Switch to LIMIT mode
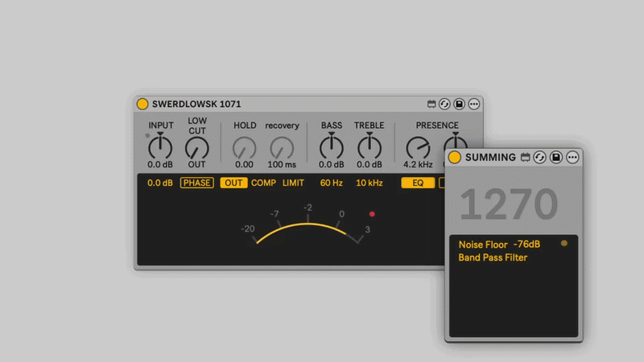Image resolution: width=644 pixels, height=362 pixels. pyautogui.click(x=293, y=183)
